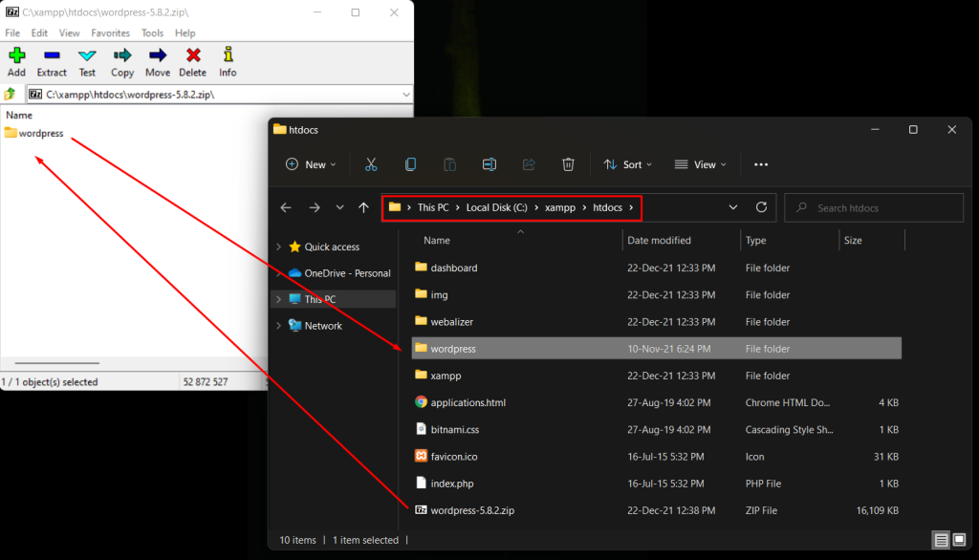Click This PC in breadcrumb path

[x=433, y=207]
